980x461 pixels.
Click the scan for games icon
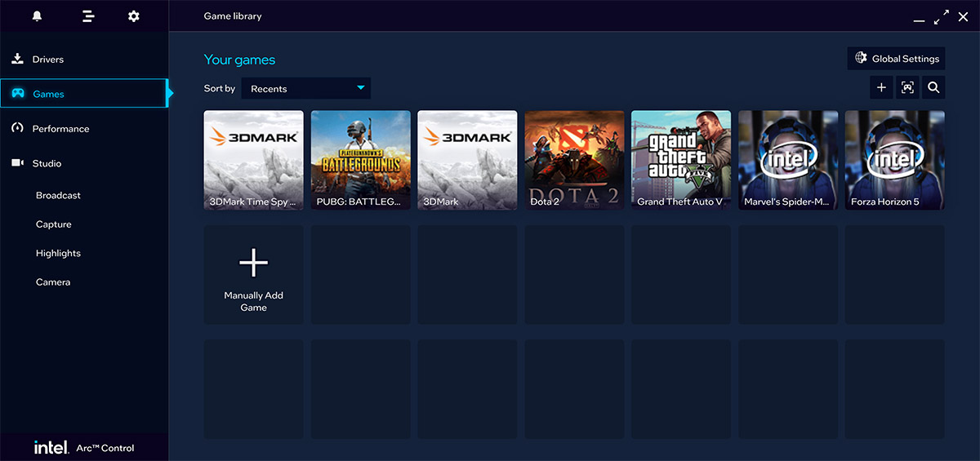click(907, 88)
